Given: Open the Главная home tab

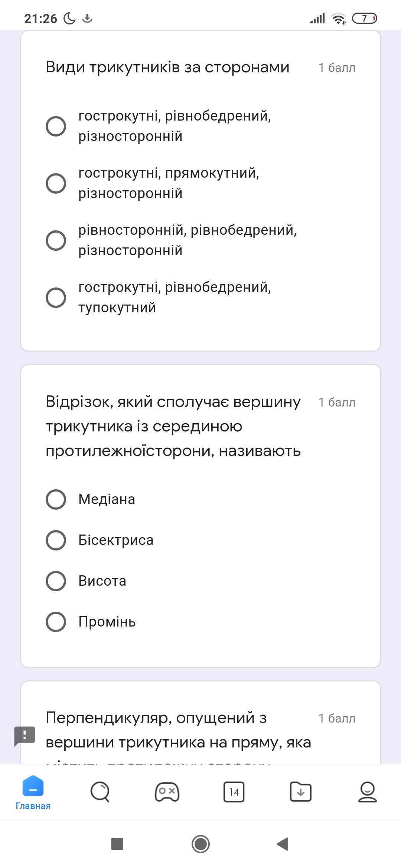Looking at the screenshot, I should [x=33, y=792].
